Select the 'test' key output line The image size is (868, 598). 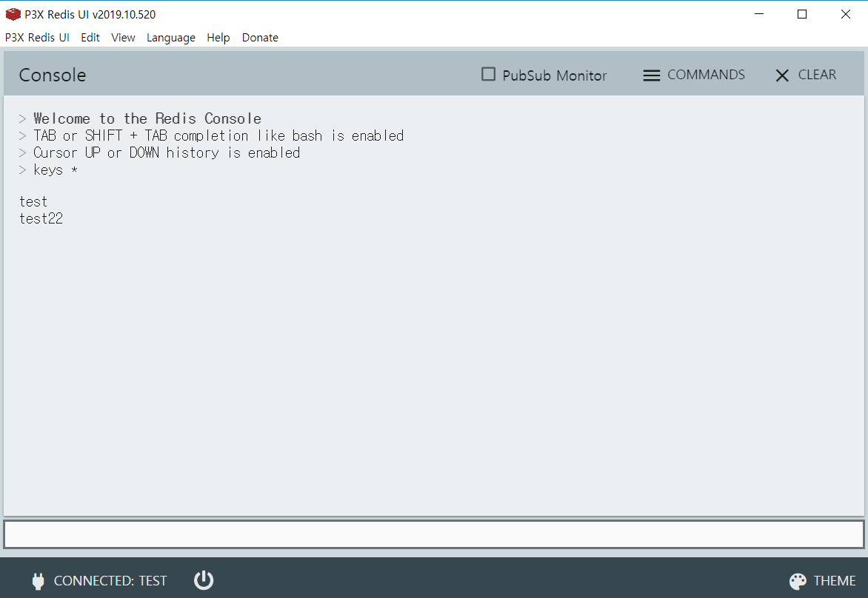(33, 201)
